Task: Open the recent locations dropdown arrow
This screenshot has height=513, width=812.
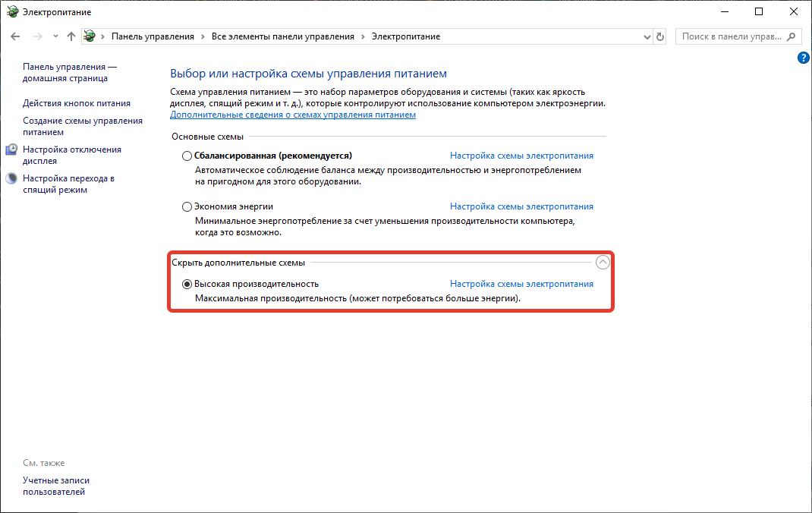Action: [x=55, y=36]
